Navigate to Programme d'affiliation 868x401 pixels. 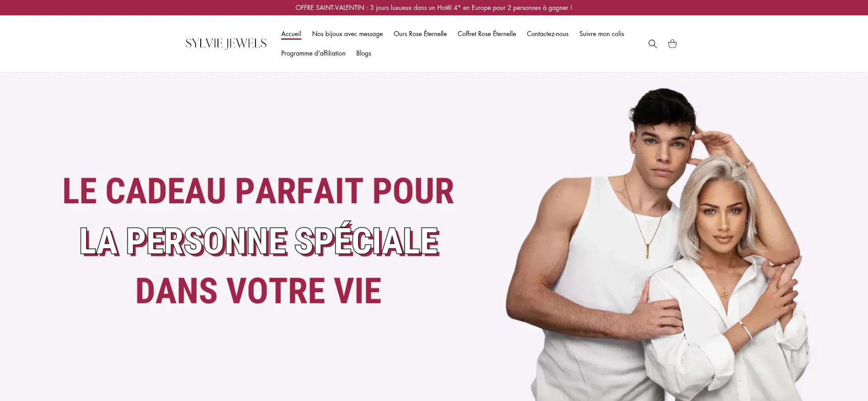point(313,53)
